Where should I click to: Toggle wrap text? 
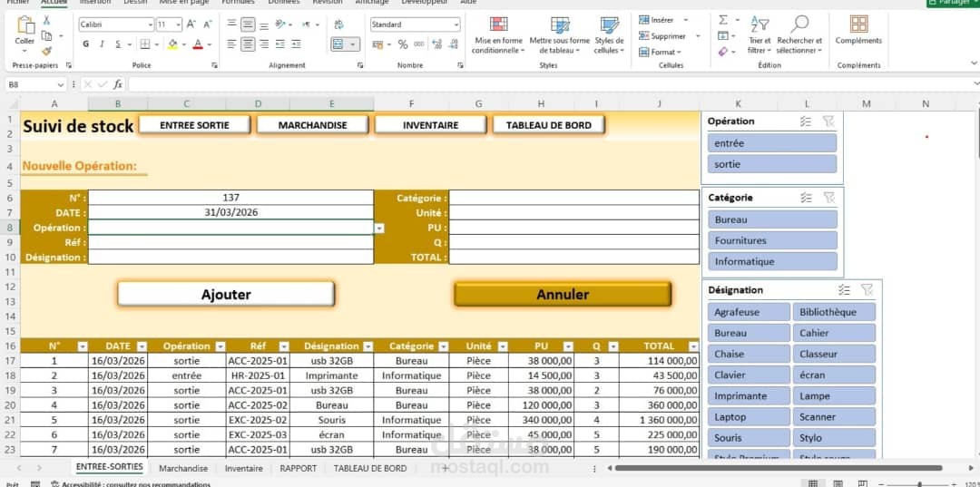(338, 24)
